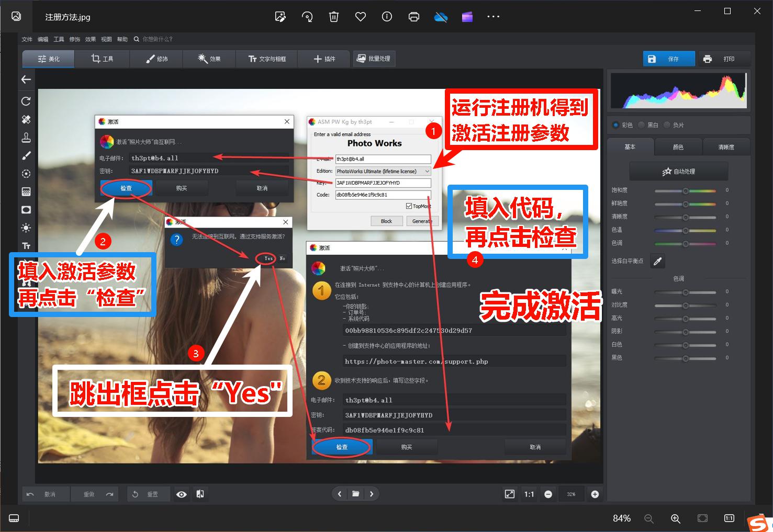Select the Tт text tool in sidebar
Image resolution: width=773 pixels, height=532 pixels.
[26, 246]
